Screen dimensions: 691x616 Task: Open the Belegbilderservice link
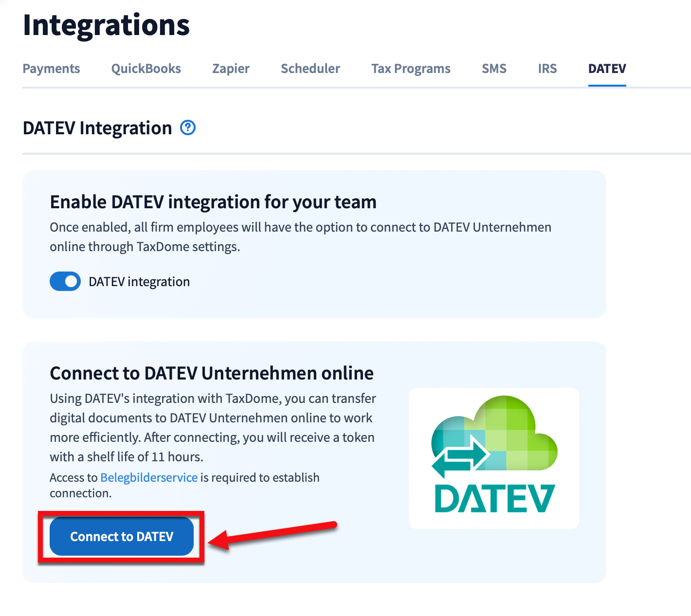149,477
